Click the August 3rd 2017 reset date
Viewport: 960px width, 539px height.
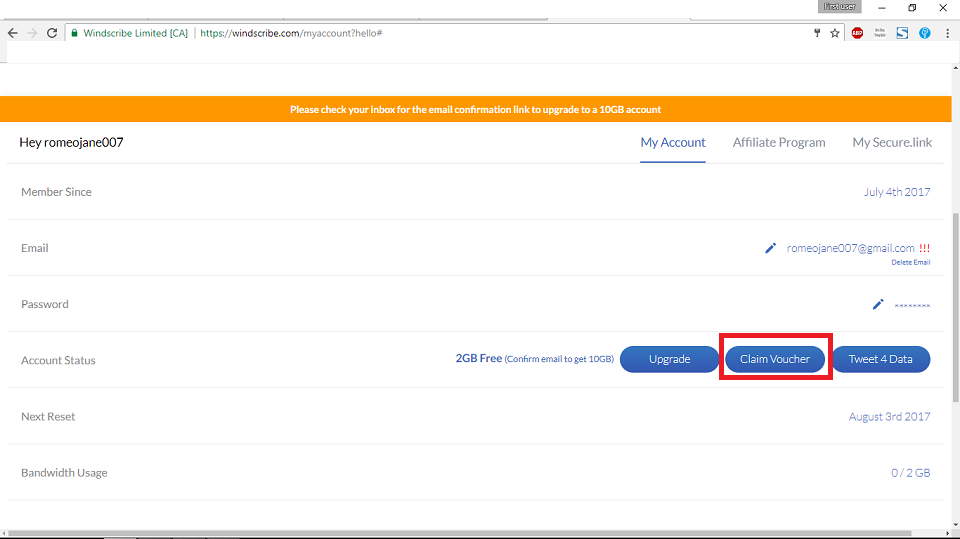pyautogui.click(x=889, y=416)
